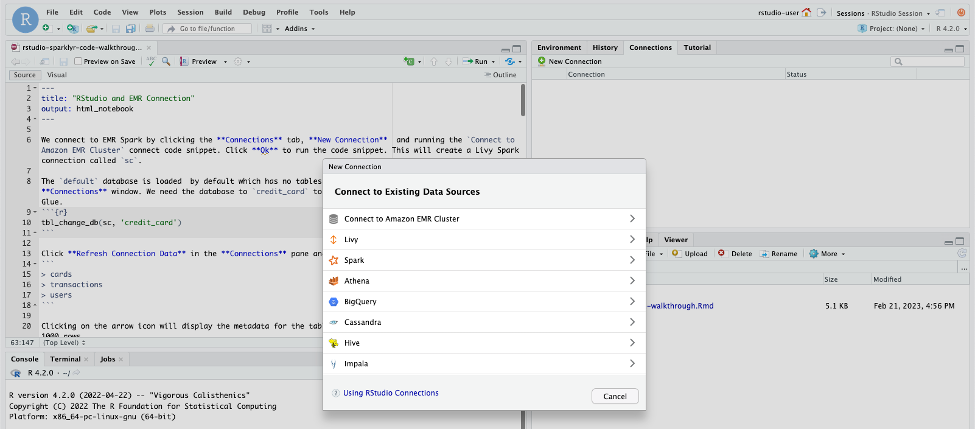
Task: Click the New Connection button label
Action: [574, 61]
